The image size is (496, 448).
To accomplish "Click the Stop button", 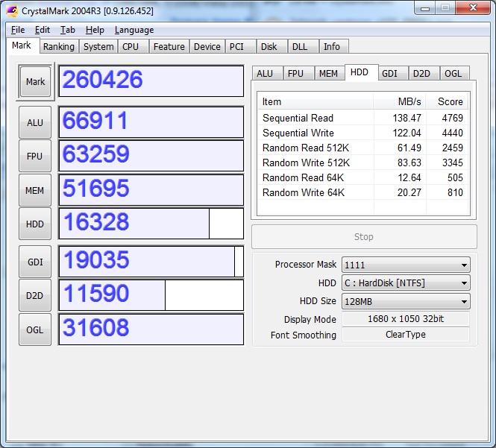I will click(x=364, y=237).
